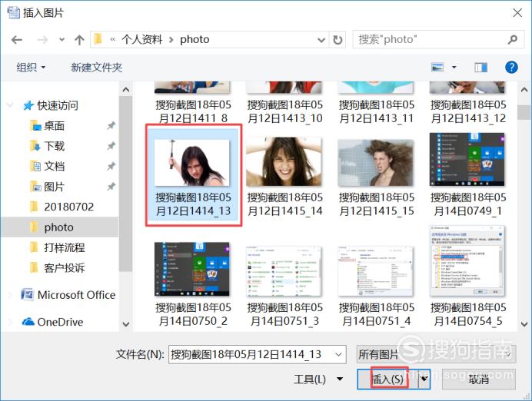Click the search magnifier icon
532x401 pixels.
click(513, 40)
